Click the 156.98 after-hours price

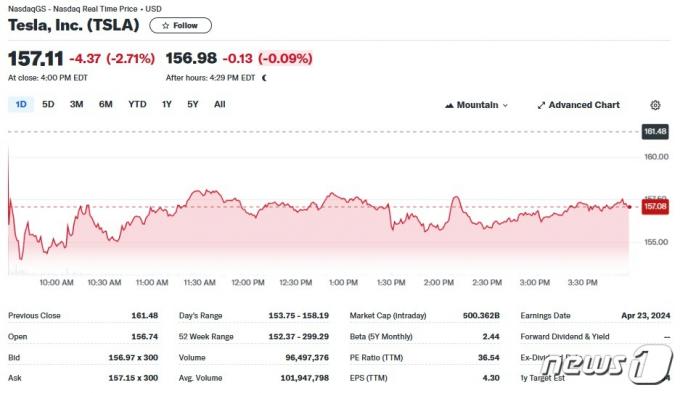pos(191,58)
